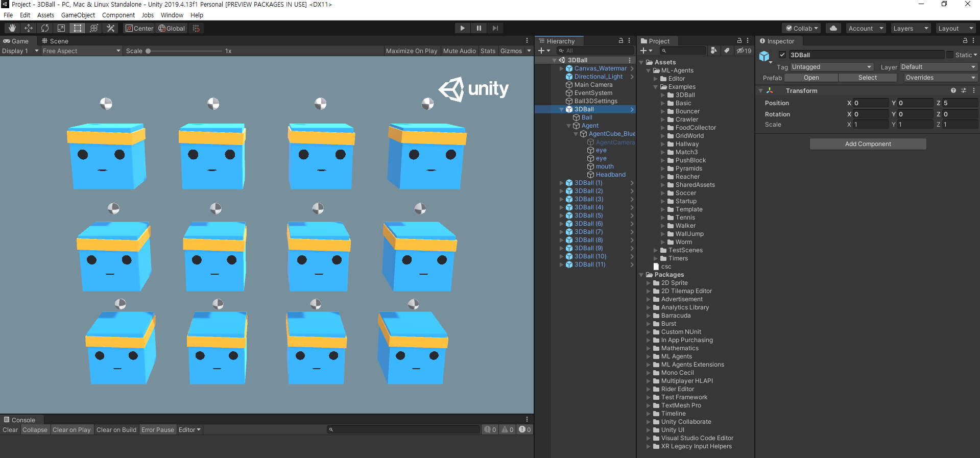This screenshot has height=458, width=980.
Task: Open prefab Overrides dropdown
Action: pyautogui.click(x=940, y=78)
